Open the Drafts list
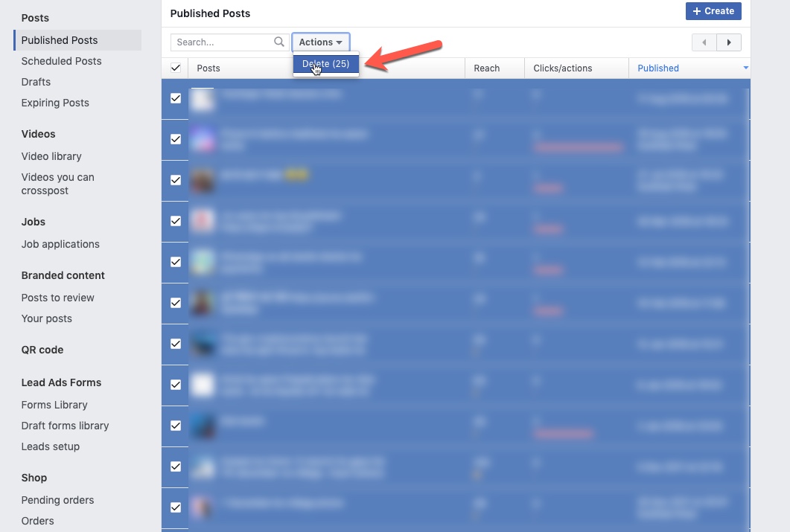Screen dimensions: 790x532 (34, 82)
